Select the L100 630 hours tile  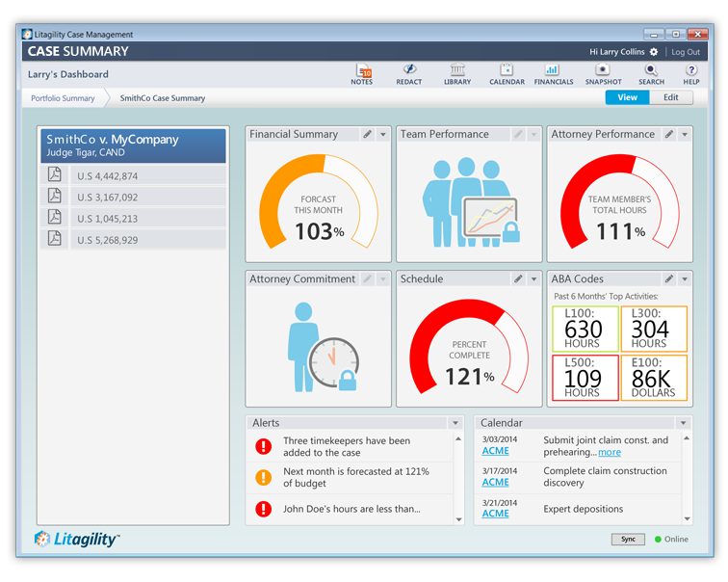(585, 329)
